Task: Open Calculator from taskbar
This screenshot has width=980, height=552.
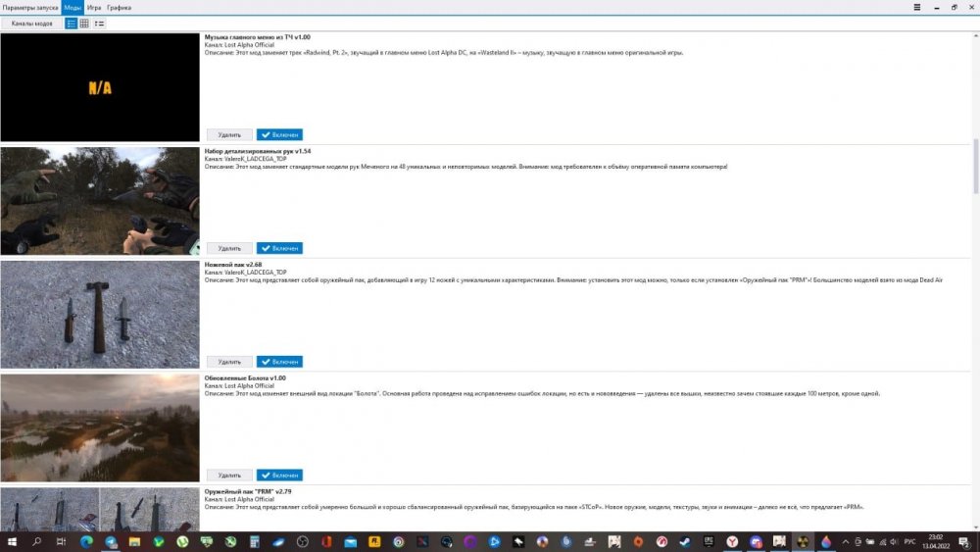Action: (255, 541)
